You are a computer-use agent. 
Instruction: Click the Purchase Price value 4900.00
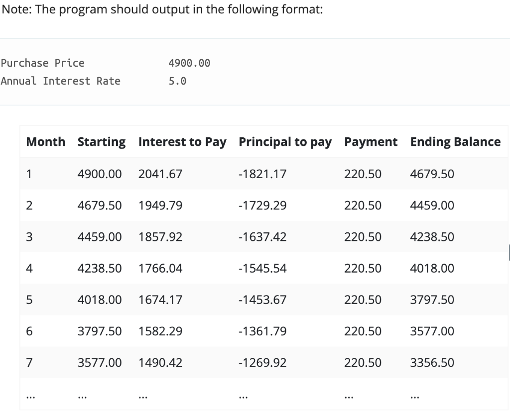coord(189,63)
